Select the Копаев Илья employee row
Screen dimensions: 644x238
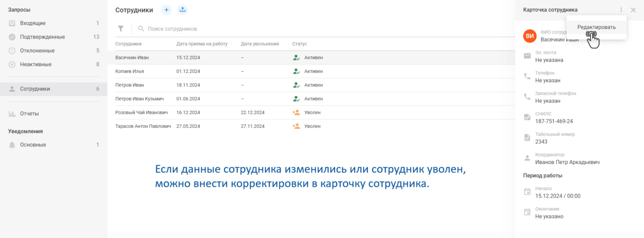click(130, 71)
